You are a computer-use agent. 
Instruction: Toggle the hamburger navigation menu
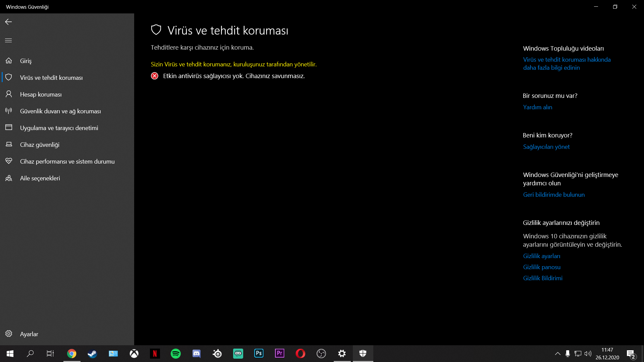coord(8,41)
